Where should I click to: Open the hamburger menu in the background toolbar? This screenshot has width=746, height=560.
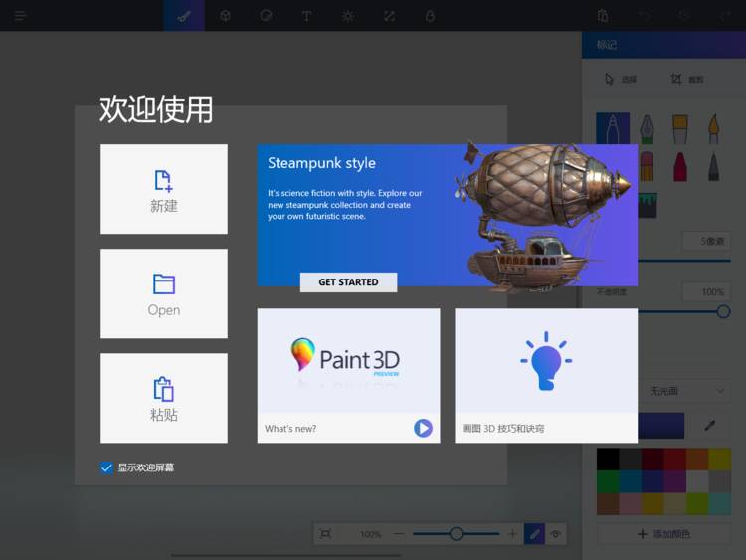click(x=20, y=16)
